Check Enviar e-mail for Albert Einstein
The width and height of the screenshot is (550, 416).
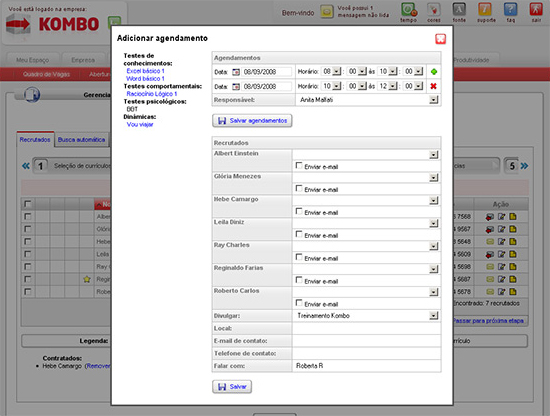coord(299,165)
